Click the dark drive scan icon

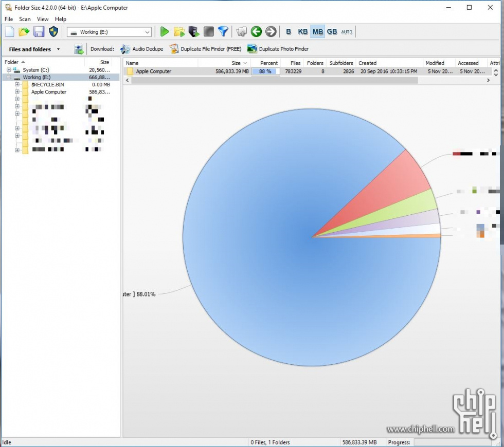coord(194,32)
